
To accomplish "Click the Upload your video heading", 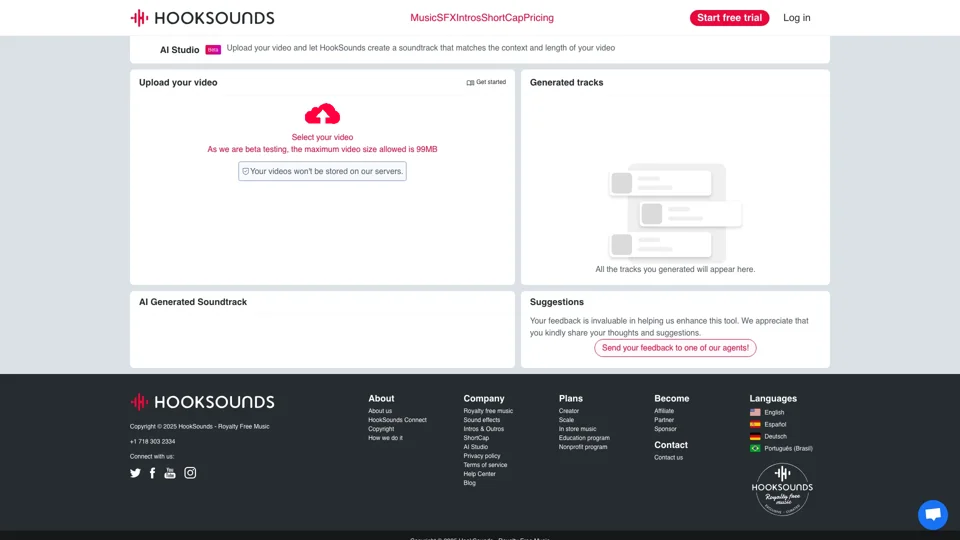I will pyautogui.click(x=178, y=83).
